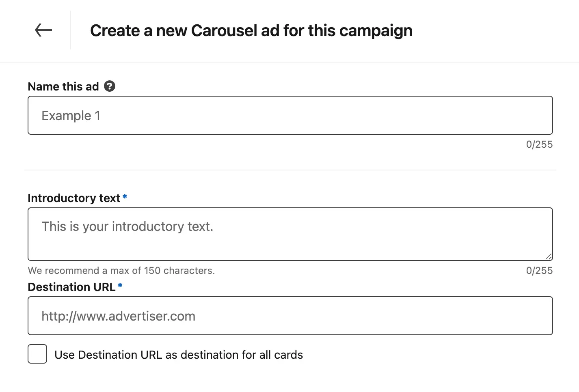Click the 'Name this ad' field label

point(63,86)
